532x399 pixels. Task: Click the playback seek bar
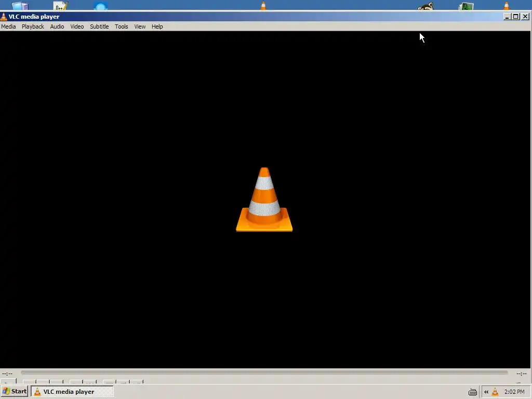(x=264, y=373)
